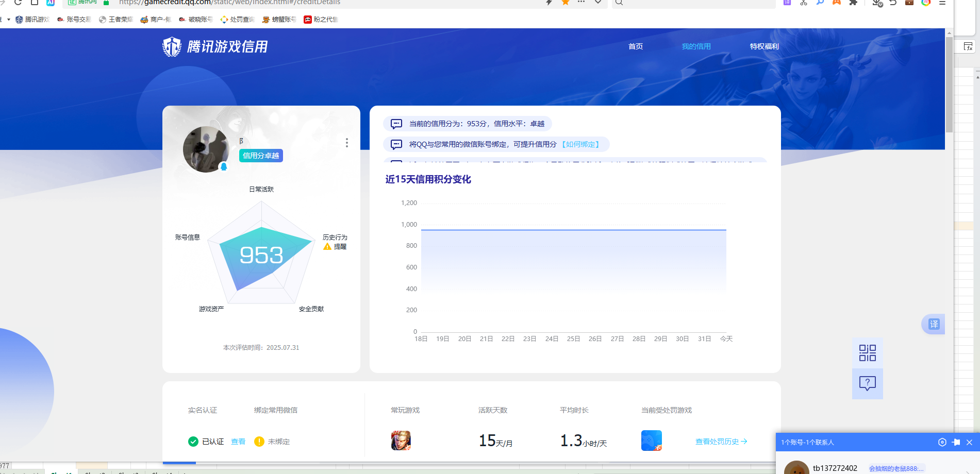
Task: Open the 我的信用 navigation tab
Action: point(696,46)
